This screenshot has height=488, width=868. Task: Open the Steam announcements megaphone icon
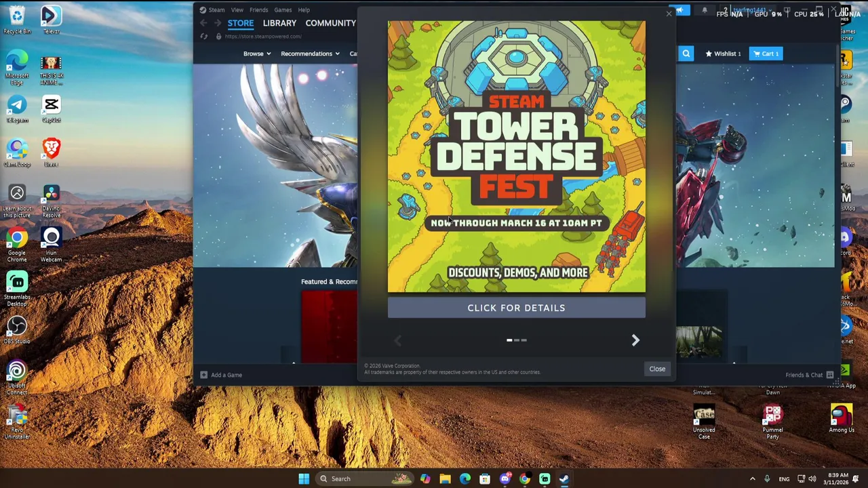pos(679,10)
